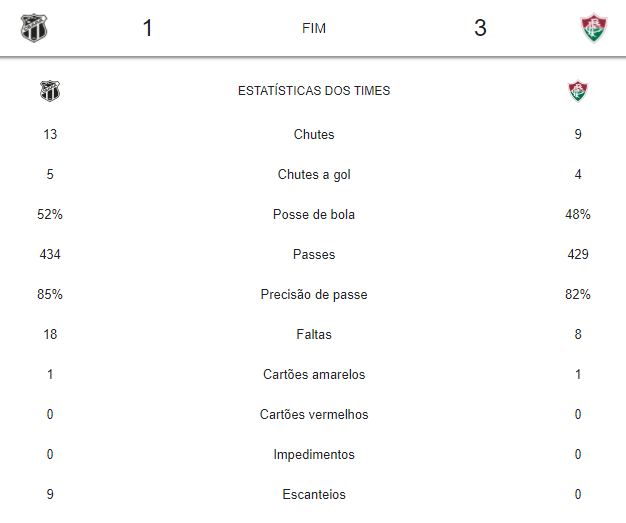Click the Escanteios statistic label
This screenshot has height=523, width=626.
(x=314, y=495)
